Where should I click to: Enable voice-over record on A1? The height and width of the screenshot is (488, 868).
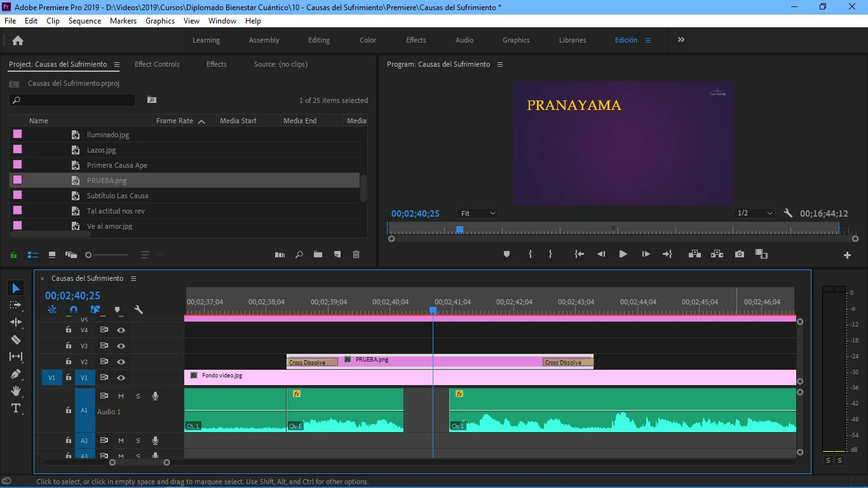155,396
